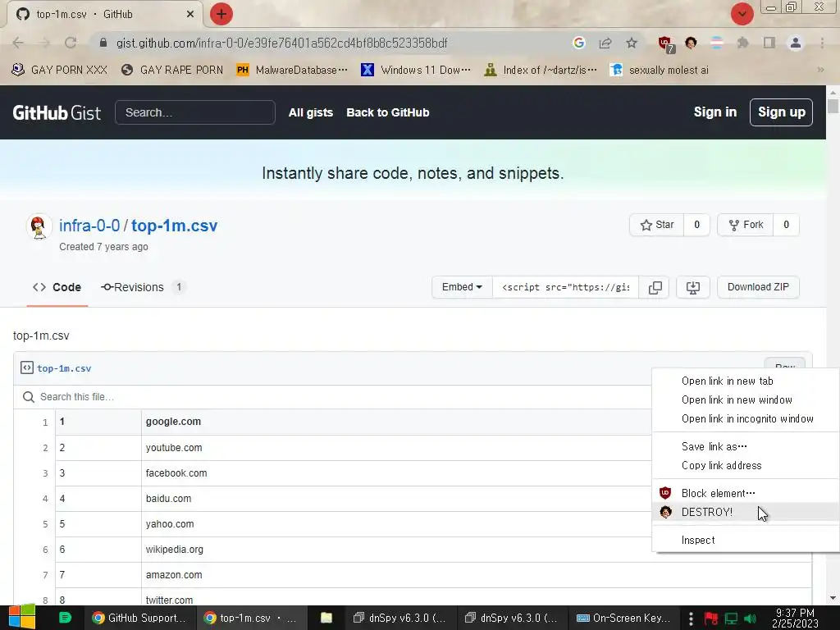
Task: Open File Explorer from the taskbar
Action: (326, 618)
